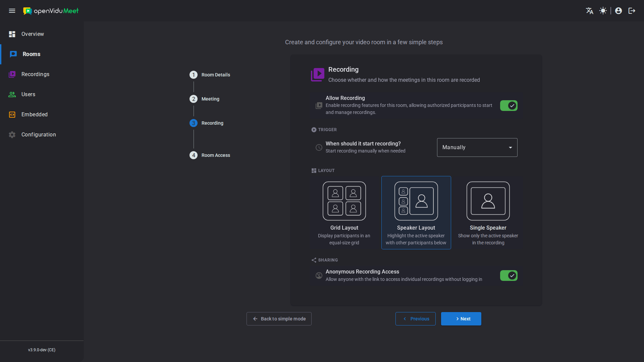644x362 pixels.
Task: Open Configuration in the sidebar
Action: [x=42, y=135]
